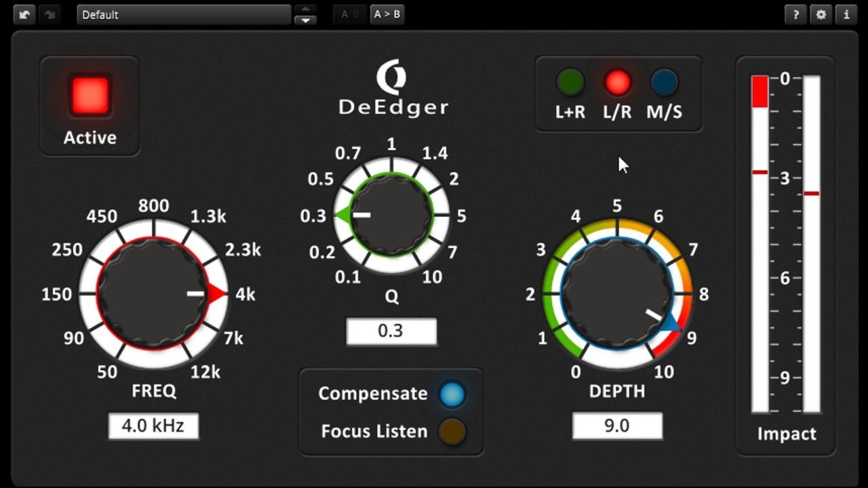Click the DEPTH knob
This screenshot has height=488, width=868.
[616, 294]
